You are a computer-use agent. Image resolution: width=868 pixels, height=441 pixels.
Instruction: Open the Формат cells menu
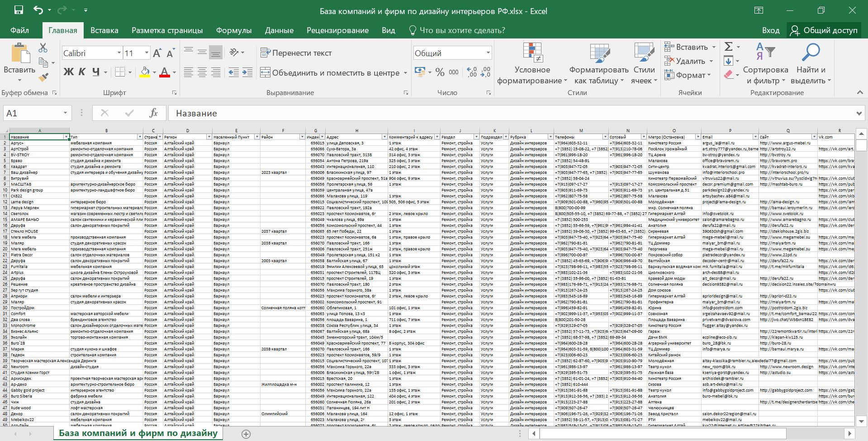(688, 75)
